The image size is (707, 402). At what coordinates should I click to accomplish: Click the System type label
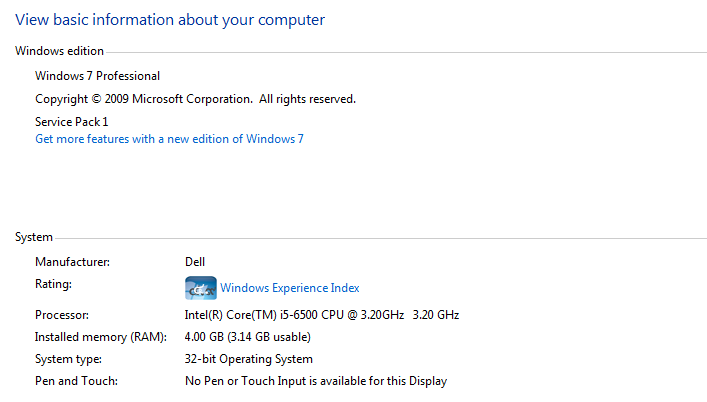69,359
